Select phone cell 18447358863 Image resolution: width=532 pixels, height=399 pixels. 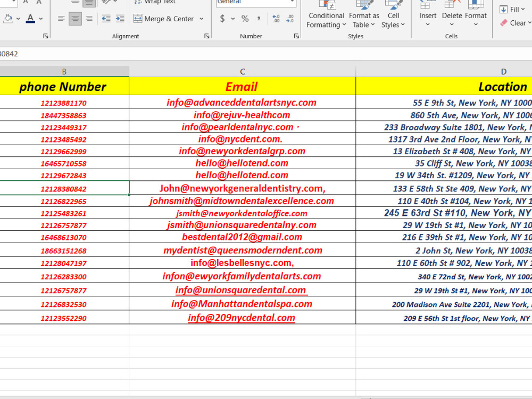click(64, 115)
